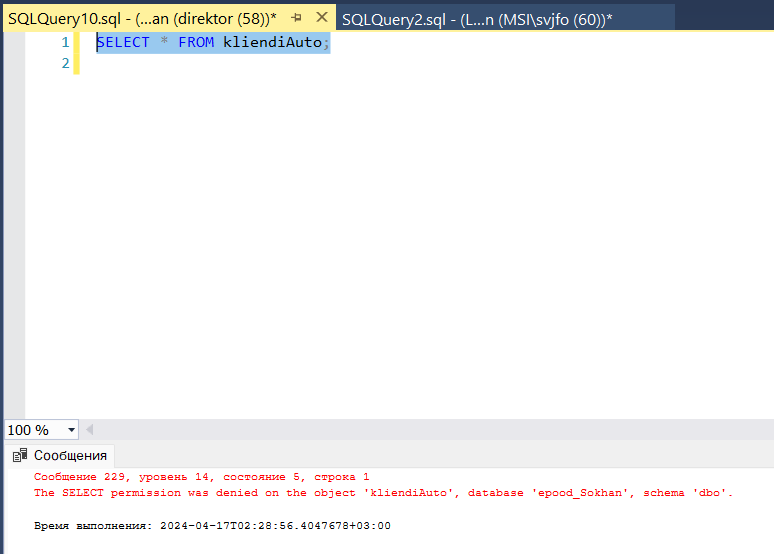This screenshot has width=774, height=554.
Task: Click the left scroll arrow of horizontal scrollbar
Action: point(89,430)
